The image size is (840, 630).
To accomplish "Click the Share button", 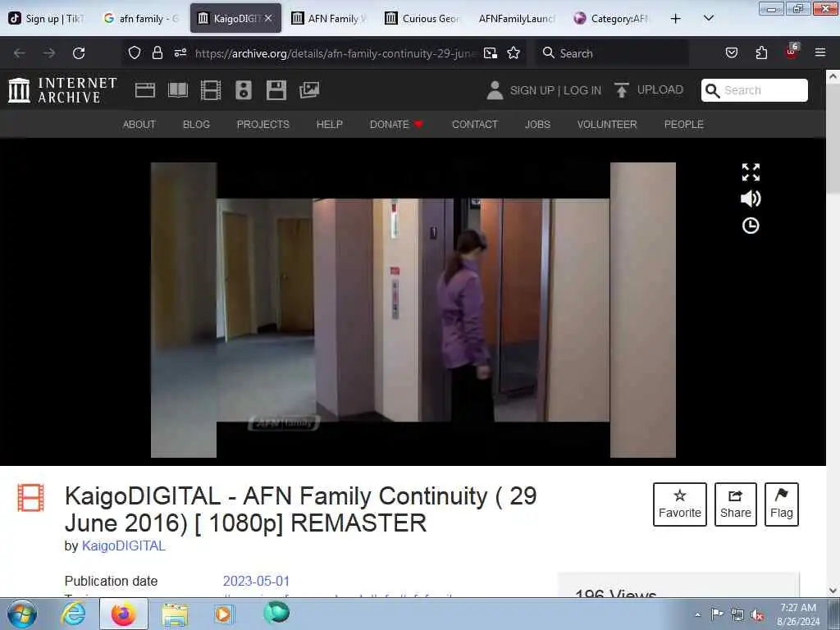I will click(736, 504).
